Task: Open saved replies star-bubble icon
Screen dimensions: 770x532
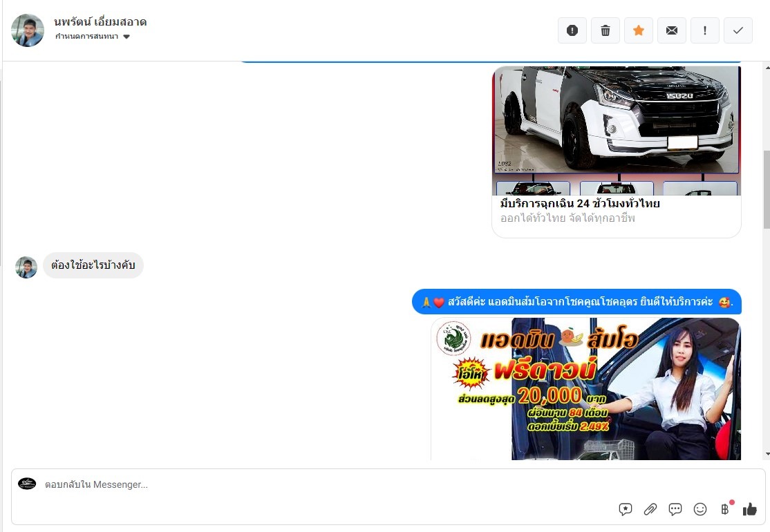Action: click(625, 509)
